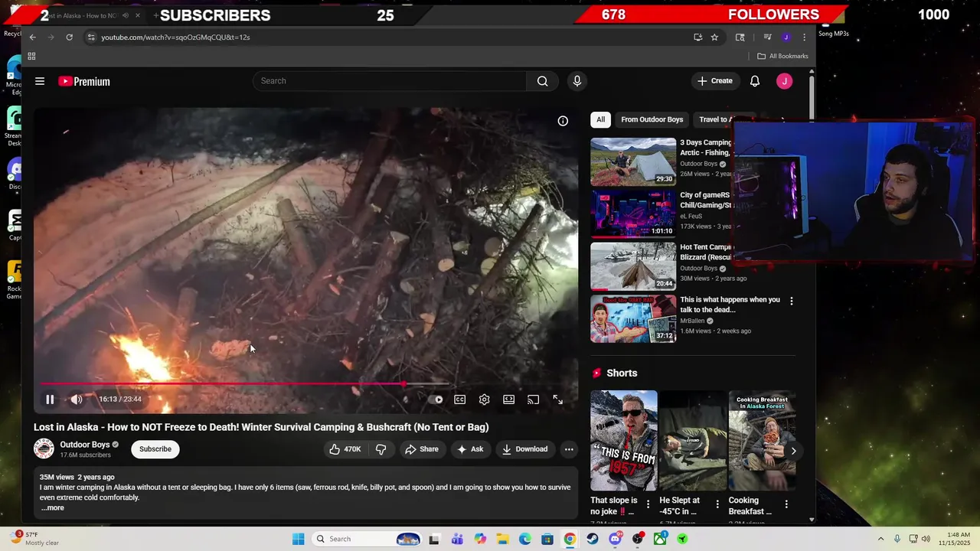View site information beside the URL
Viewport: 980px width, 551px height.
pyautogui.click(x=91, y=37)
